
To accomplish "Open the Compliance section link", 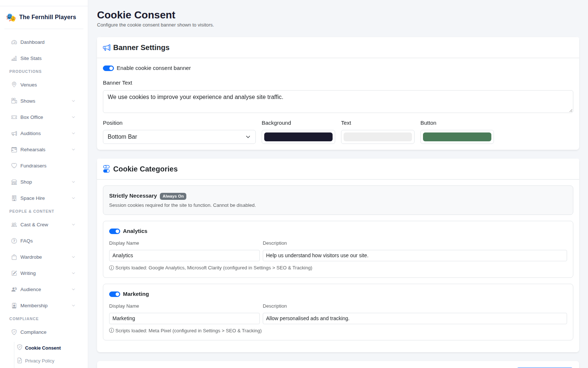I will [44, 332].
